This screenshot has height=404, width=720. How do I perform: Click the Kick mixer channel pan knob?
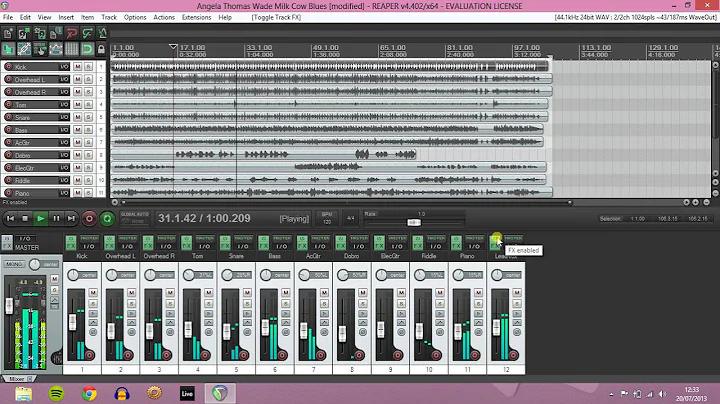(73, 275)
